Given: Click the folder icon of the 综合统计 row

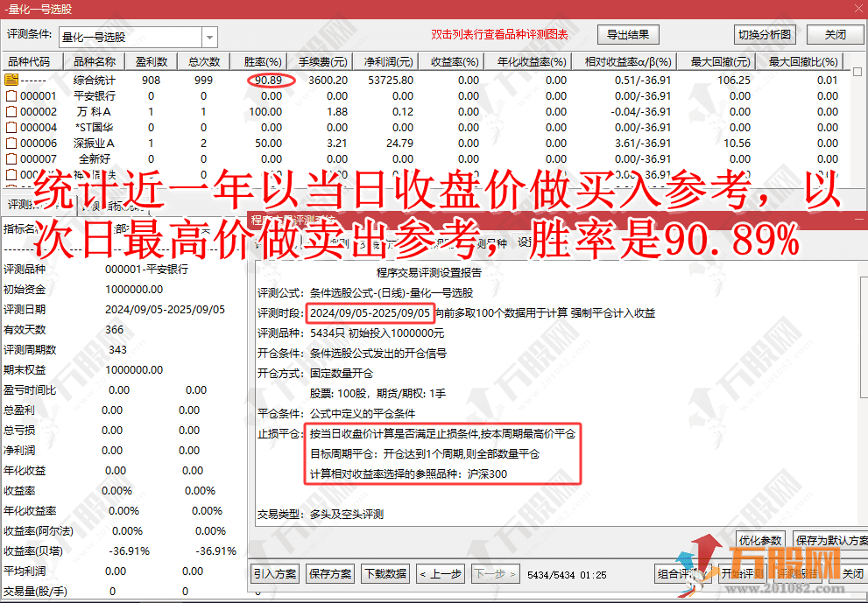Looking at the screenshot, I should click(x=11, y=80).
